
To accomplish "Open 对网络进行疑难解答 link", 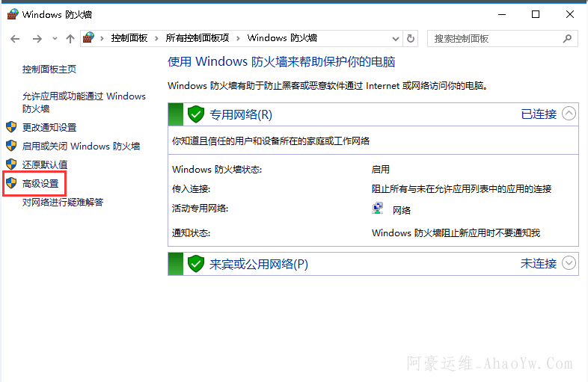I will [63, 203].
